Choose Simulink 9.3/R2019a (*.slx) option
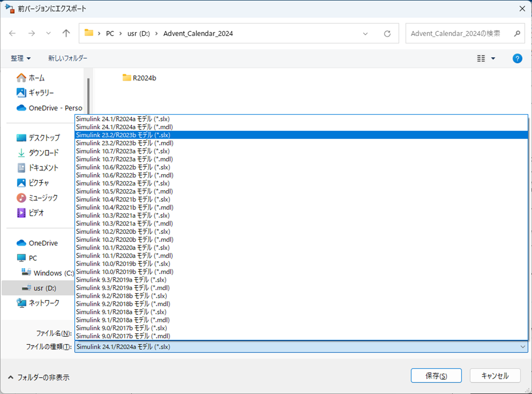The height and width of the screenshot is (394, 532). (x=301, y=280)
